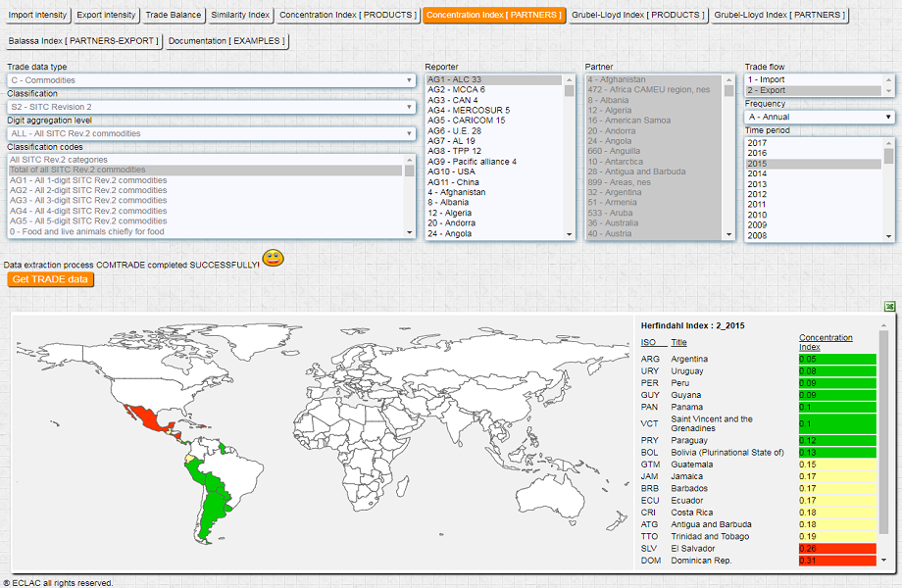The height and width of the screenshot is (588, 902).
Task: Click the smiley face success icon
Action: point(273,260)
